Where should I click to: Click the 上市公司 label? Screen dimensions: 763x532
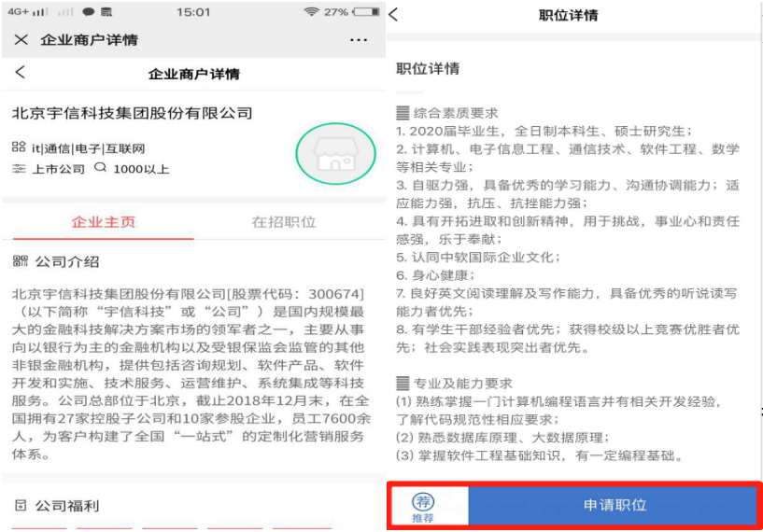58,169
